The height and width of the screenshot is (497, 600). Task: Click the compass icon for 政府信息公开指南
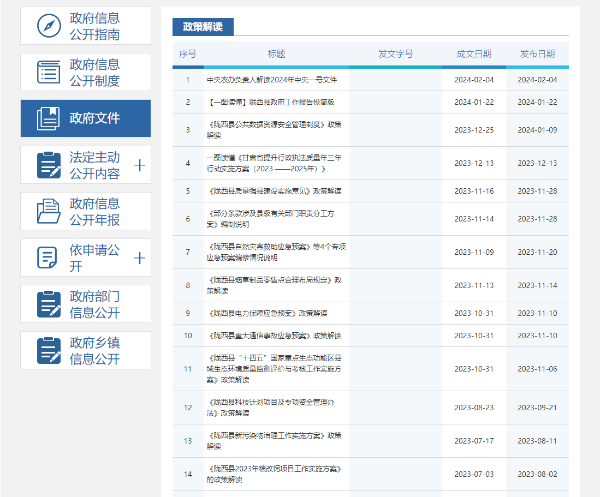coord(48,27)
